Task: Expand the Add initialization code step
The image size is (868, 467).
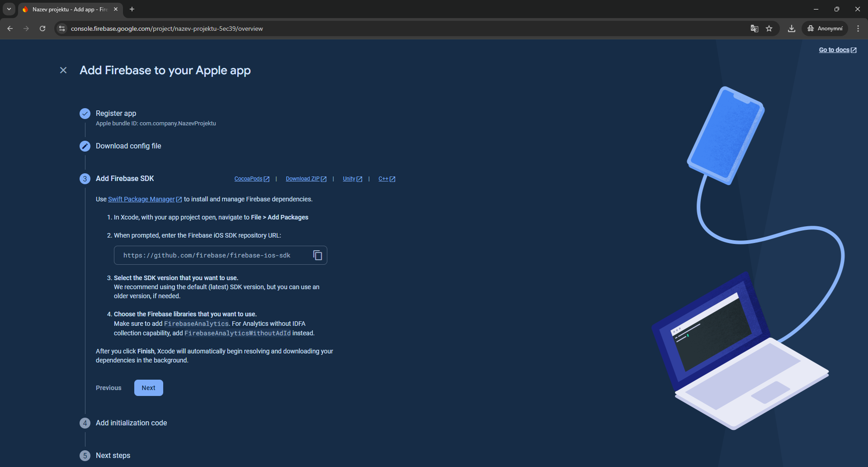Action: 131,423
